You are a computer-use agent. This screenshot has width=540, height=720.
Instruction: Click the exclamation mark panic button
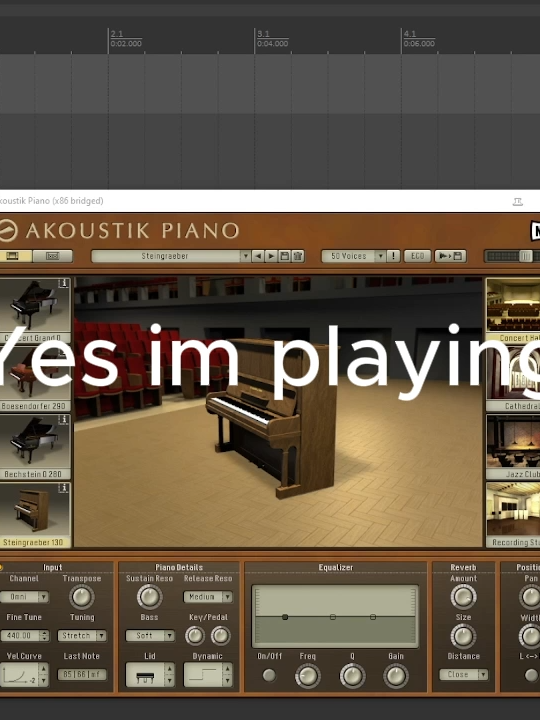coord(394,256)
